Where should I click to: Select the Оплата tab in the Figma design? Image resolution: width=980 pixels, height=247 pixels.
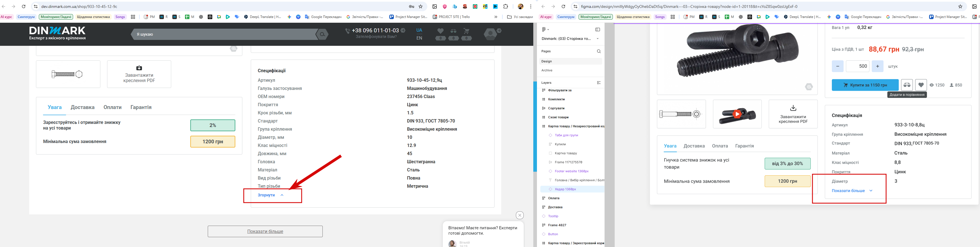coord(720,146)
